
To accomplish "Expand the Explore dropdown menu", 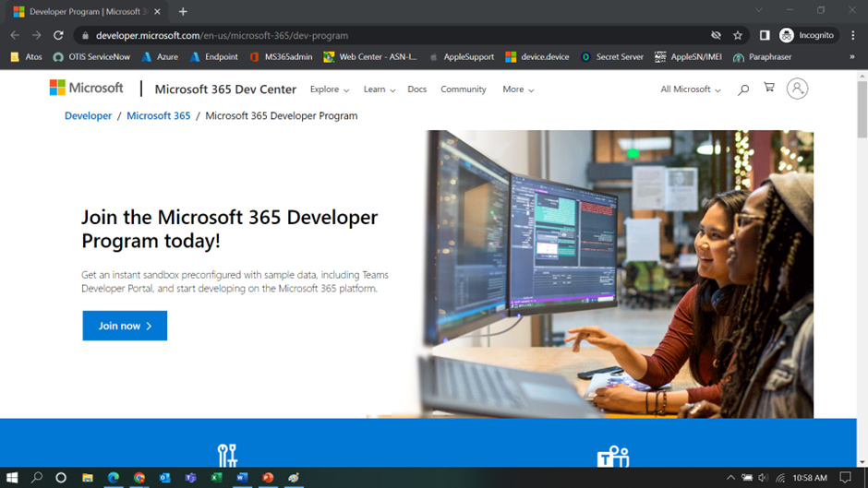I will click(x=330, y=89).
